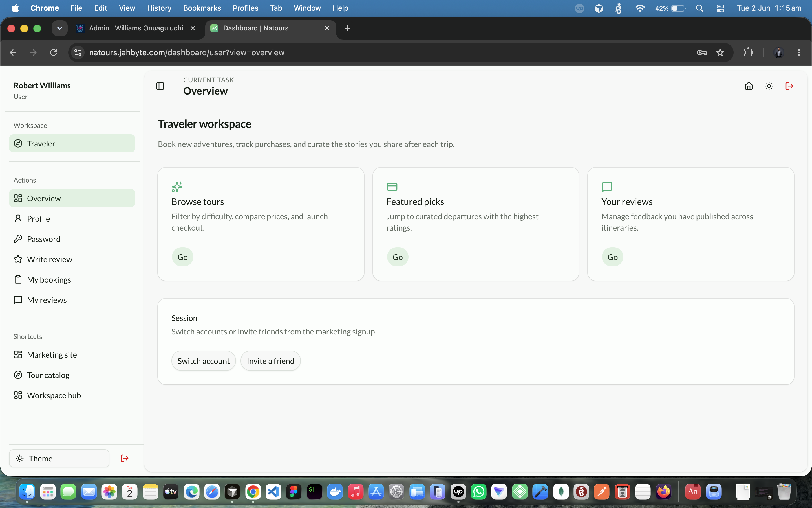Image resolution: width=812 pixels, height=508 pixels.
Task: Open Wi-Fi status menu
Action: (x=640, y=8)
